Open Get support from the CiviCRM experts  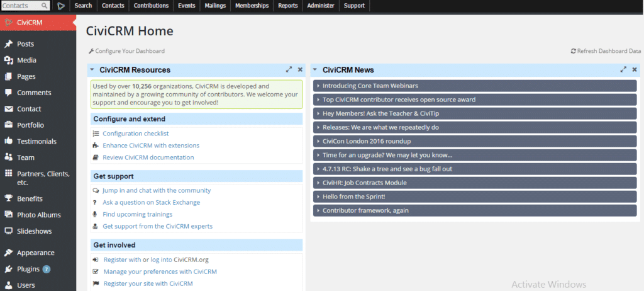click(x=158, y=226)
